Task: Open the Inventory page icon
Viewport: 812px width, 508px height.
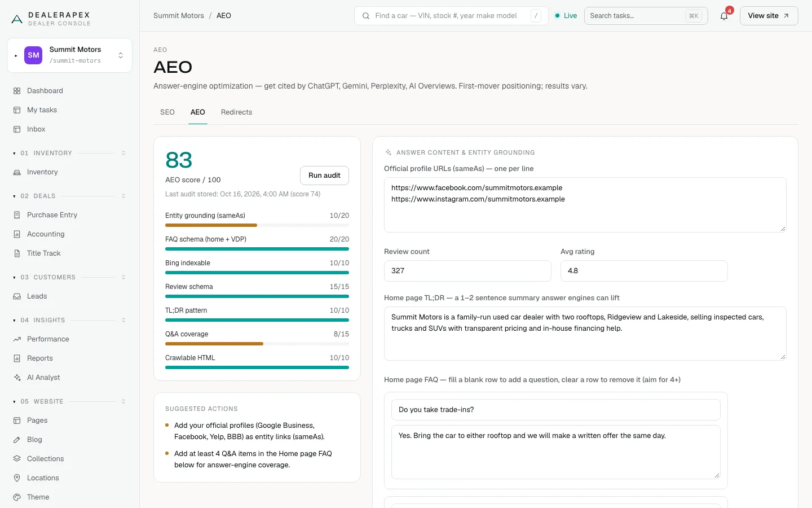Action: tap(17, 172)
